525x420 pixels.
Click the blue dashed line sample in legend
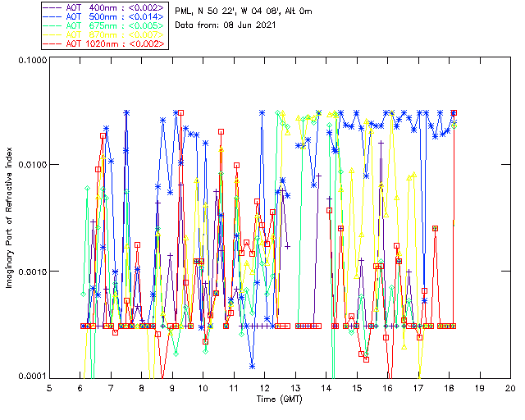point(52,16)
